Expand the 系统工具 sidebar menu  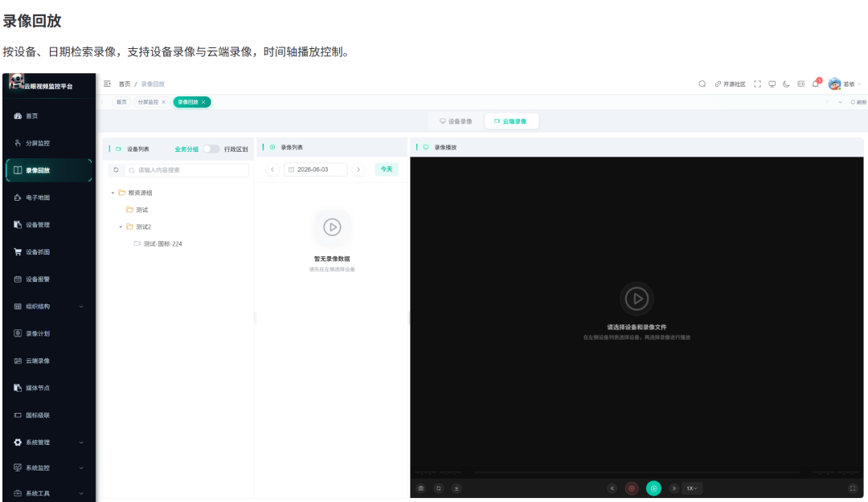(x=48, y=492)
